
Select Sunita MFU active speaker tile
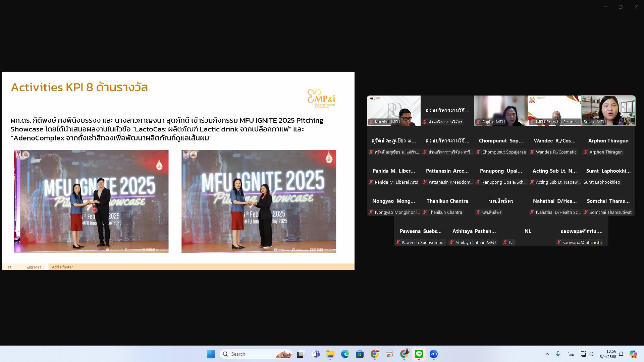608,111
